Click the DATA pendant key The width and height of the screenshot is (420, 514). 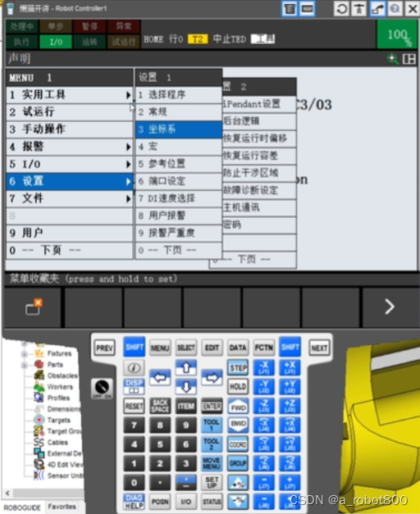point(238,348)
